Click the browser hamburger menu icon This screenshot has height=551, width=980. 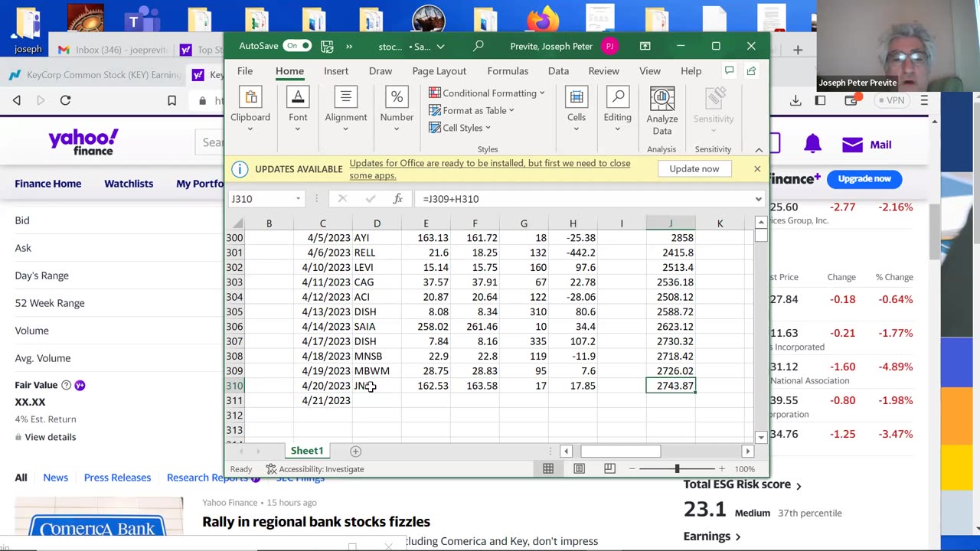coord(924,100)
